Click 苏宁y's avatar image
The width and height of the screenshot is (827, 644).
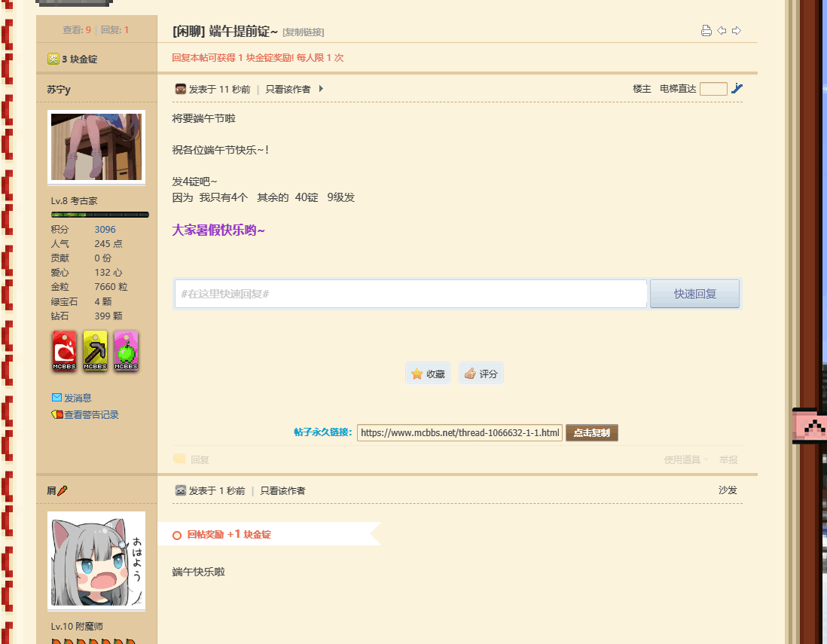pyautogui.click(x=96, y=147)
